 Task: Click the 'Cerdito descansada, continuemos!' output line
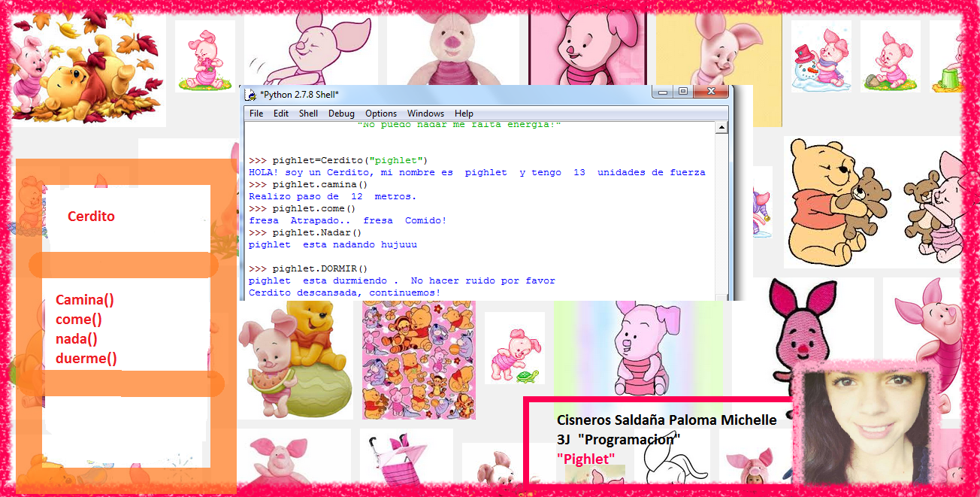tap(344, 292)
